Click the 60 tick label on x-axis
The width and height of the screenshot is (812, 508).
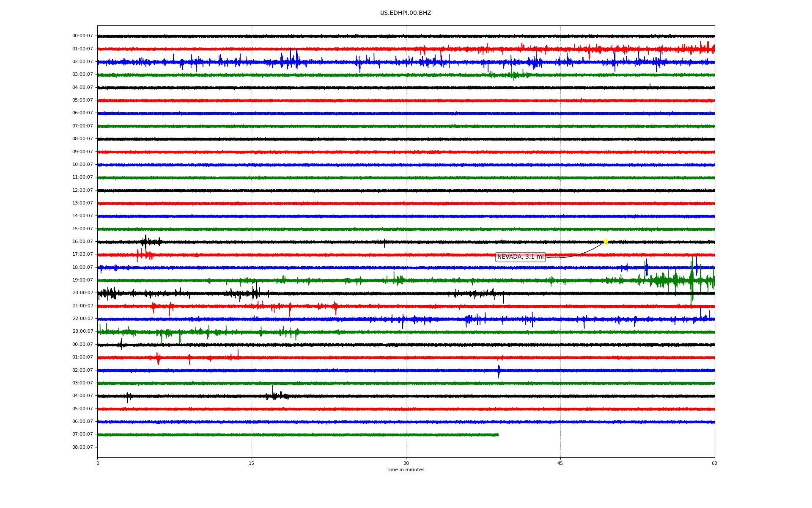714,464
